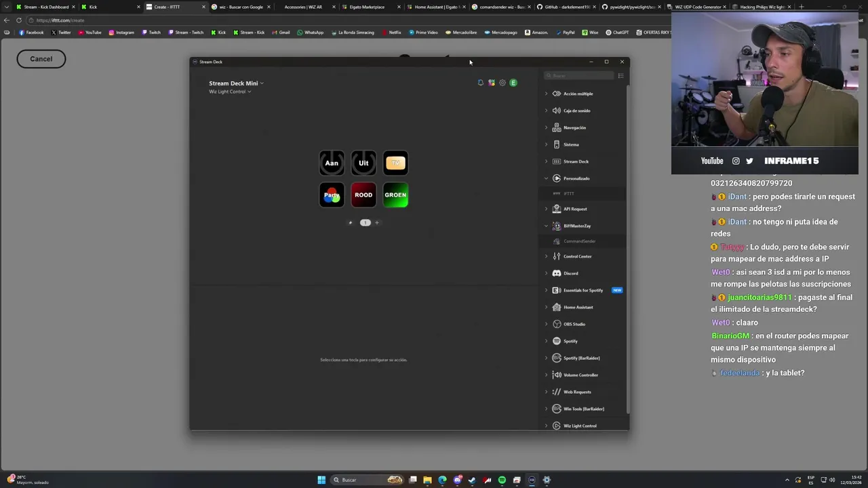Select the CommandSender action
The width and height of the screenshot is (868, 488).
pyautogui.click(x=583, y=241)
